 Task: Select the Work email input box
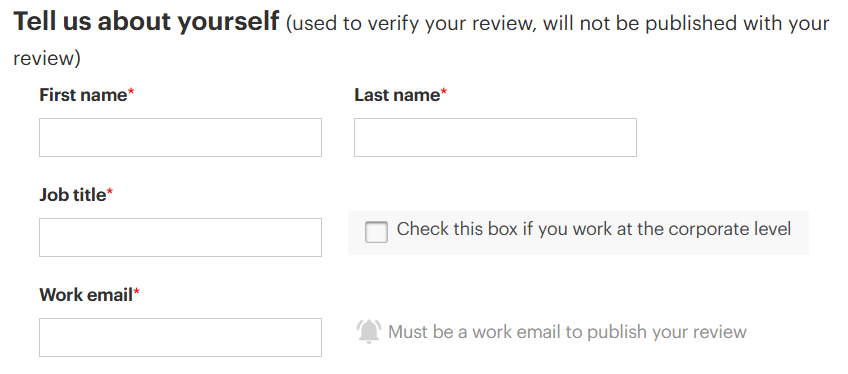[181, 337]
